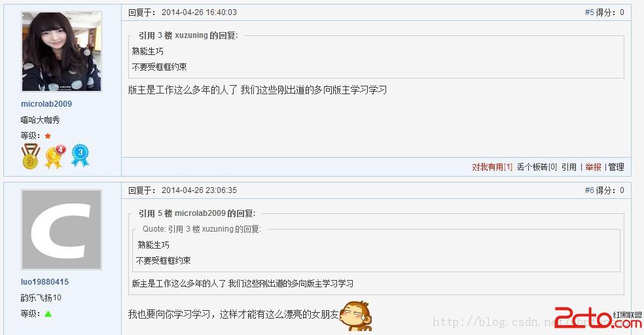Click 引用 to quote post #5

point(569,167)
